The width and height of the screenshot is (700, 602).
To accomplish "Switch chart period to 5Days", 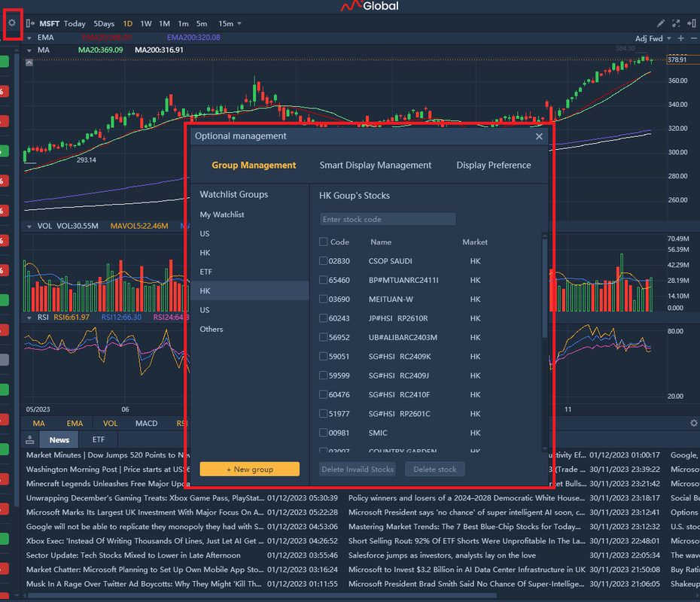I will coord(104,23).
